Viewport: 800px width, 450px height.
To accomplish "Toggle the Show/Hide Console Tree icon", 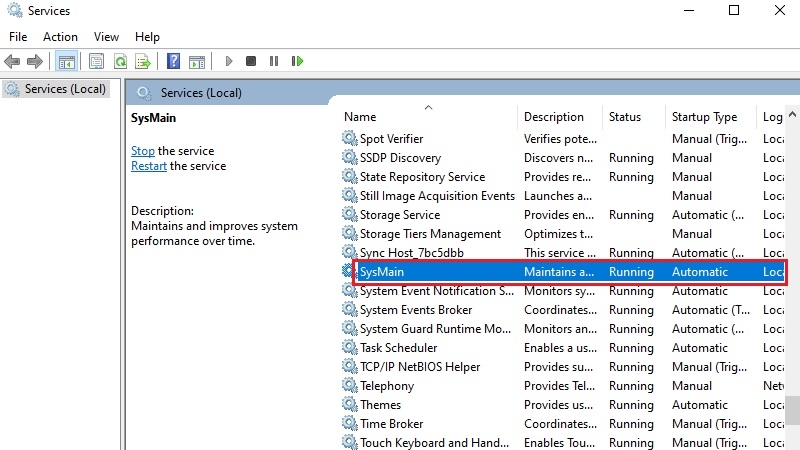I will (x=67, y=62).
